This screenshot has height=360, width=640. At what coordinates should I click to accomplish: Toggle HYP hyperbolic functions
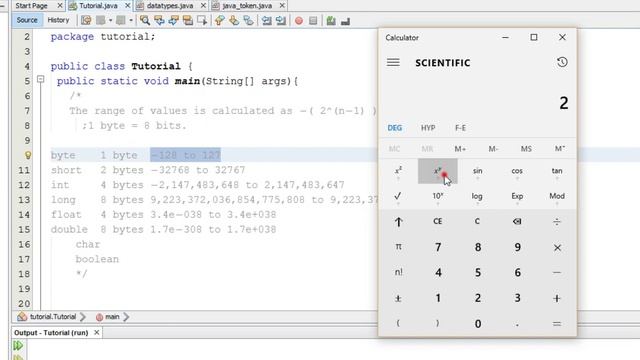click(428, 128)
